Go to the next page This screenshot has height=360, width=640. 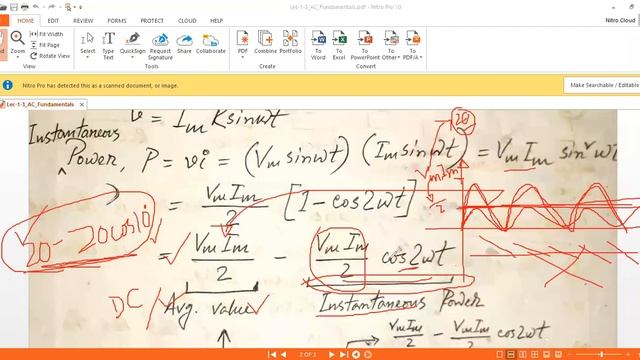(x=331, y=354)
